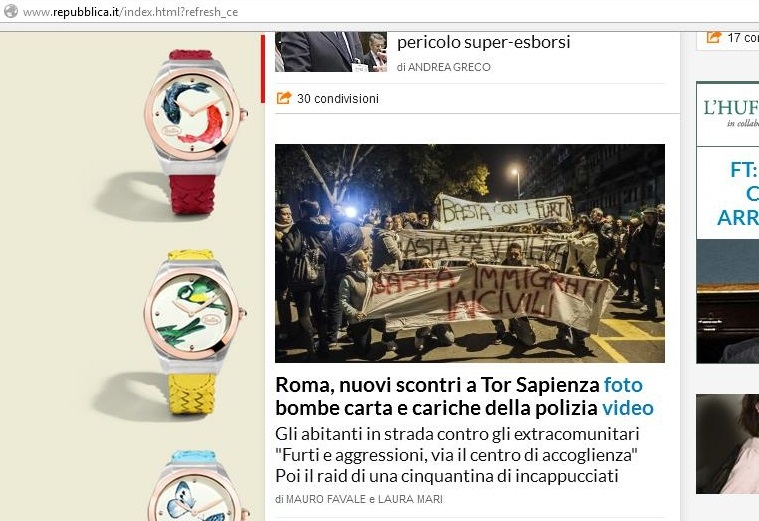Image resolution: width=759 pixels, height=521 pixels.
Task: Click the share icon beside 30 condivisioni
Action: point(284,98)
